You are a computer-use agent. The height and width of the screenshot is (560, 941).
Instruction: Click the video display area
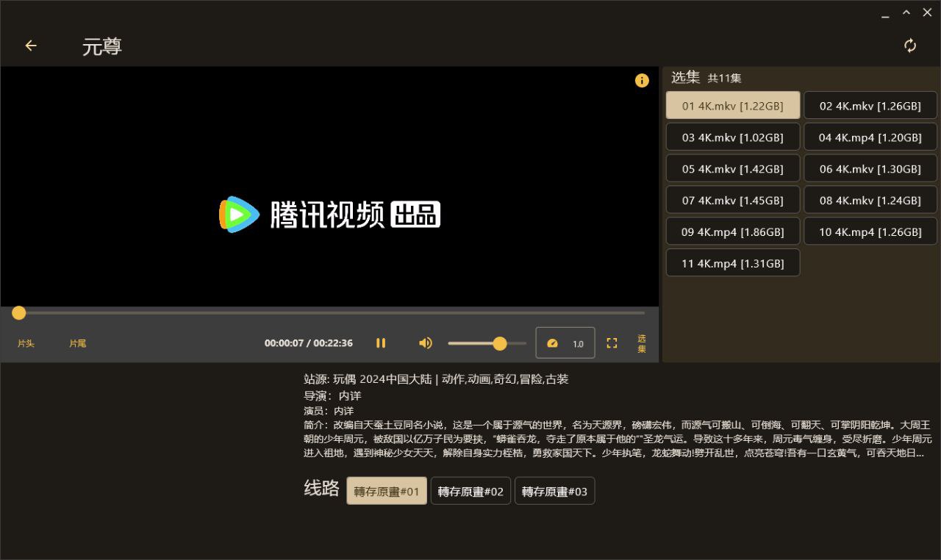coord(329,187)
